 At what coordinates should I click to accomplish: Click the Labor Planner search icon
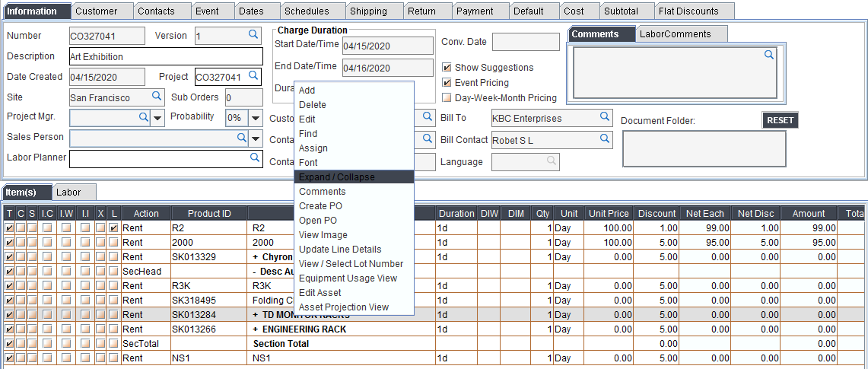click(x=255, y=158)
